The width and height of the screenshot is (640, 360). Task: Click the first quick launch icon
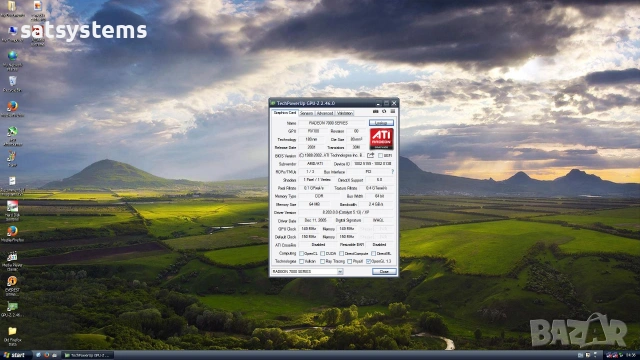click(38, 355)
